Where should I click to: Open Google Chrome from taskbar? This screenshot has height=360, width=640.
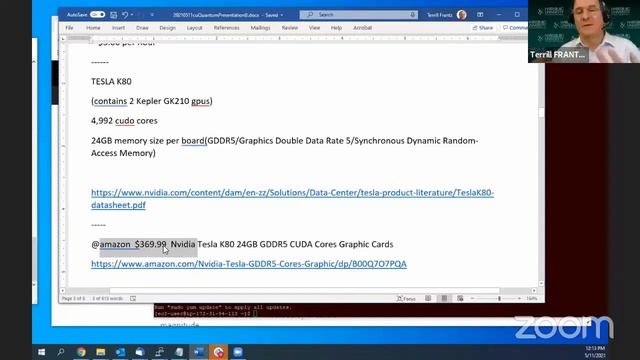(x=81, y=352)
